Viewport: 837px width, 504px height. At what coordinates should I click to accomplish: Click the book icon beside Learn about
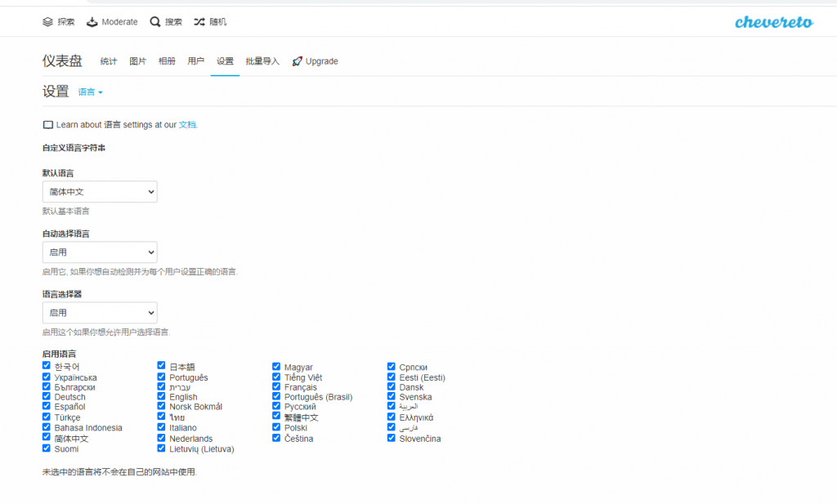(47, 125)
